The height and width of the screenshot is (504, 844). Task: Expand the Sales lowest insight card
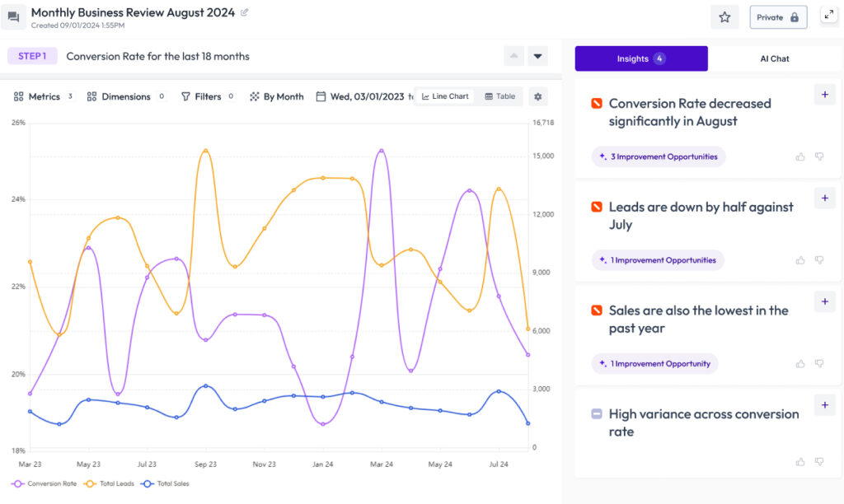click(x=824, y=301)
